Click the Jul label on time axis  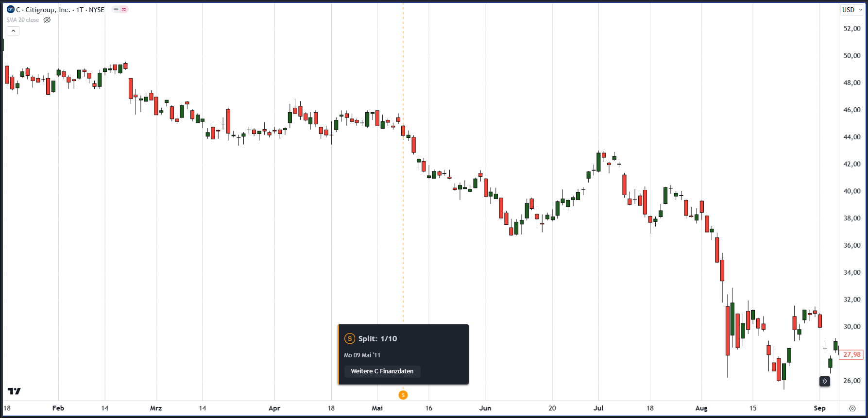pos(598,408)
